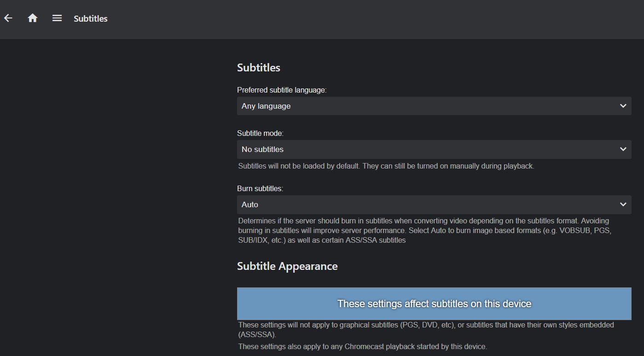Click the blue subtitle preview banner
Screen dimensions: 644x356
(x=434, y=303)
